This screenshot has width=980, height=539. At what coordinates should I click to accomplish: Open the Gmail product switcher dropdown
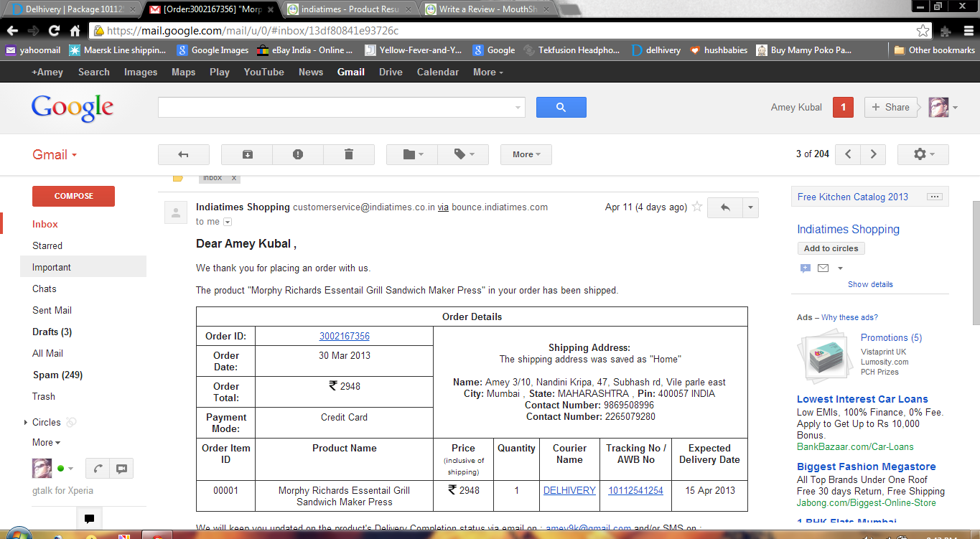pos(55,154)
